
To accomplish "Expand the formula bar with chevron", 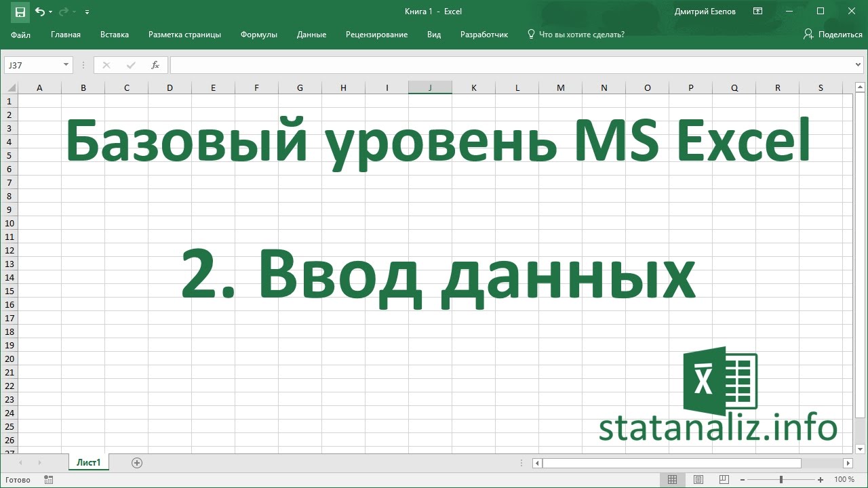I will [859, 65].
